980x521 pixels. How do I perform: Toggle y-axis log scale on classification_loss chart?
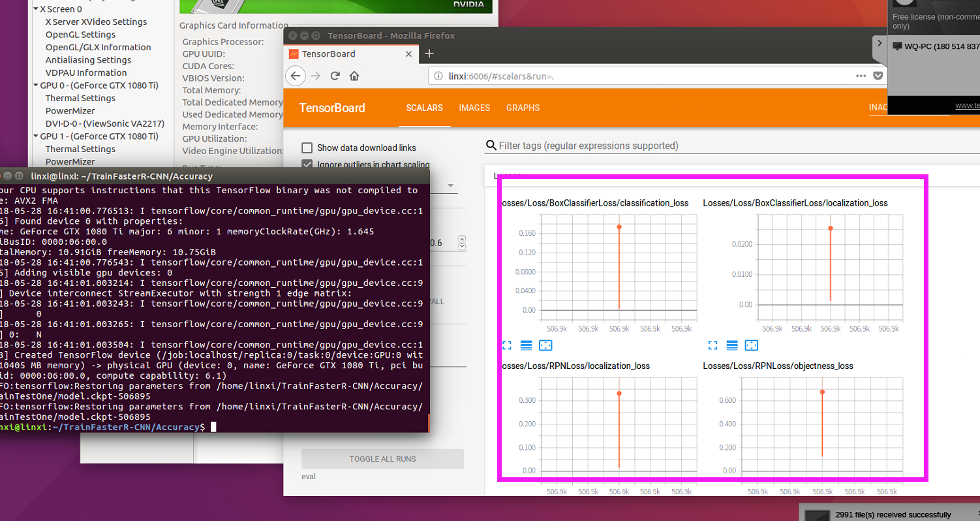click(527, 345)
